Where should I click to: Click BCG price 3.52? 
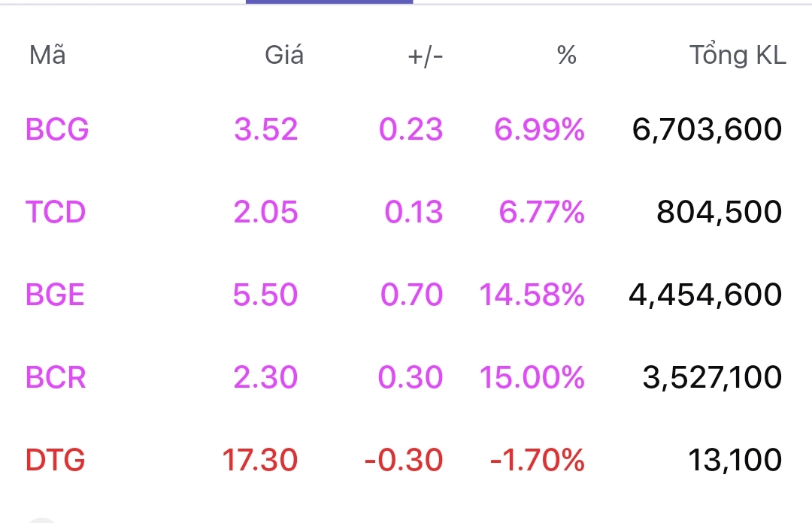(x=265, y=130)
